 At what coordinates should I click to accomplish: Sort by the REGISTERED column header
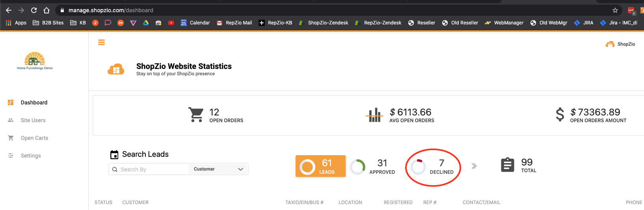tap(398, 203)
